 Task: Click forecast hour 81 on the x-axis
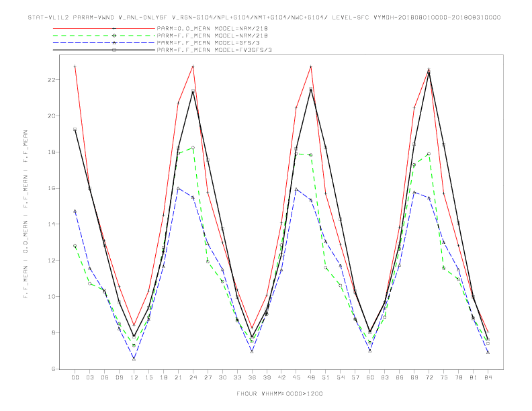(474, 377)
